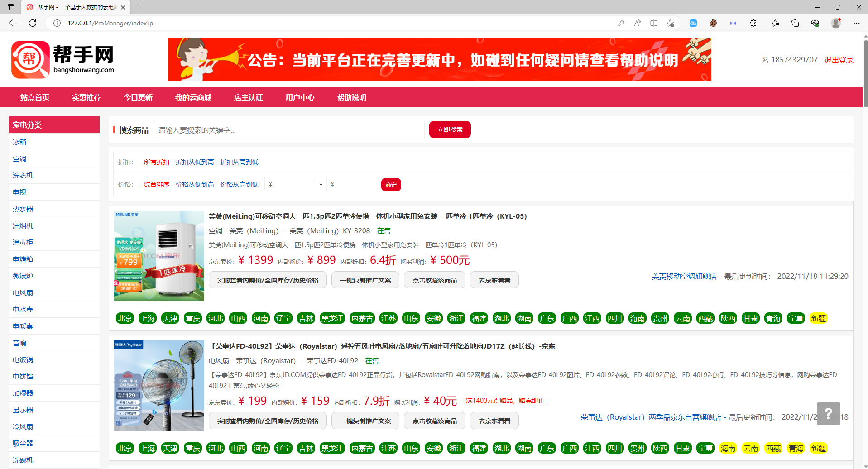Click 实时查看内购价 button for MeiLing product
The height and width of the screenshot is (469, 868).
point(268,280)
